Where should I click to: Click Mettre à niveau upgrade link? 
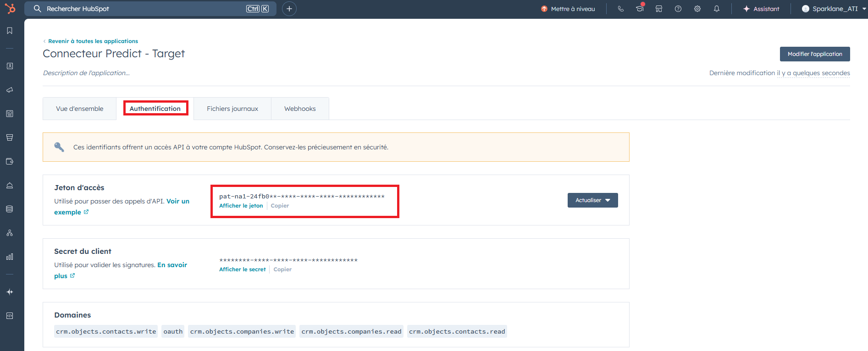573,9
